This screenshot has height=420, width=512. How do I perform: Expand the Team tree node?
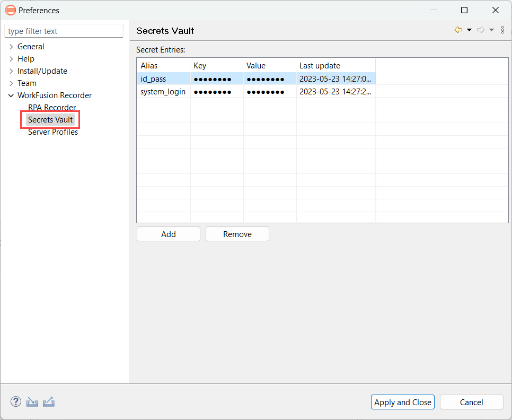pos(11,83)
